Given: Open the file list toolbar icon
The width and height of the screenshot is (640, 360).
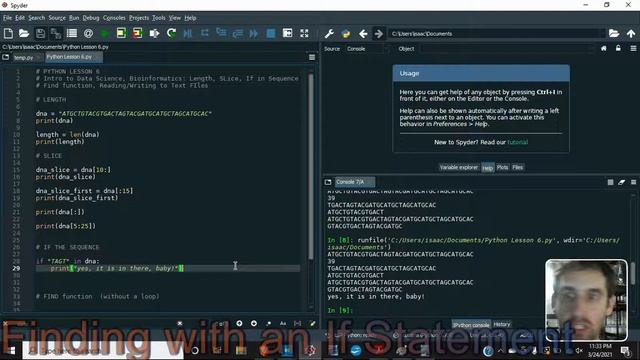Looking at the screenshot, I should (72, 33).
